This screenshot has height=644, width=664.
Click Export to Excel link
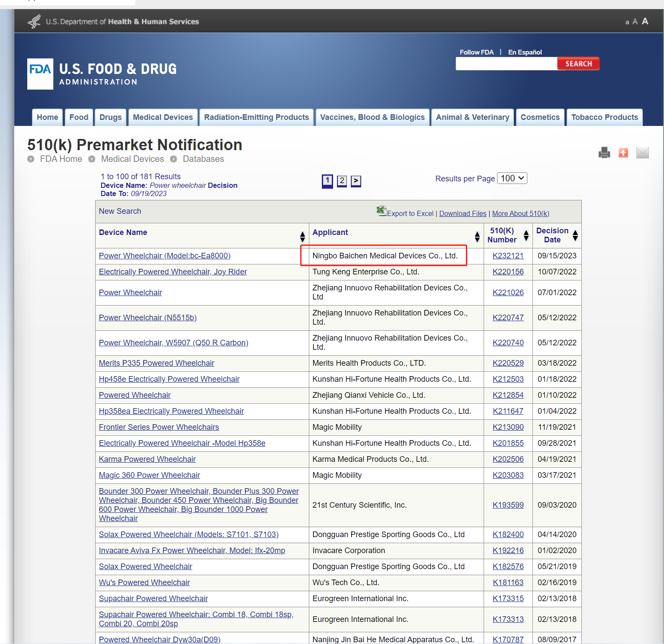(x=410, y=213)
